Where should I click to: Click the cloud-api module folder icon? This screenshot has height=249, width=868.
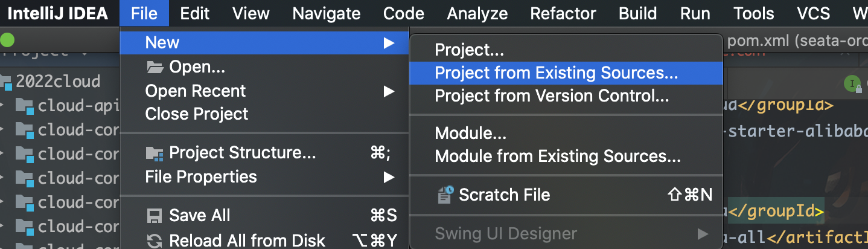pos(24,106)
